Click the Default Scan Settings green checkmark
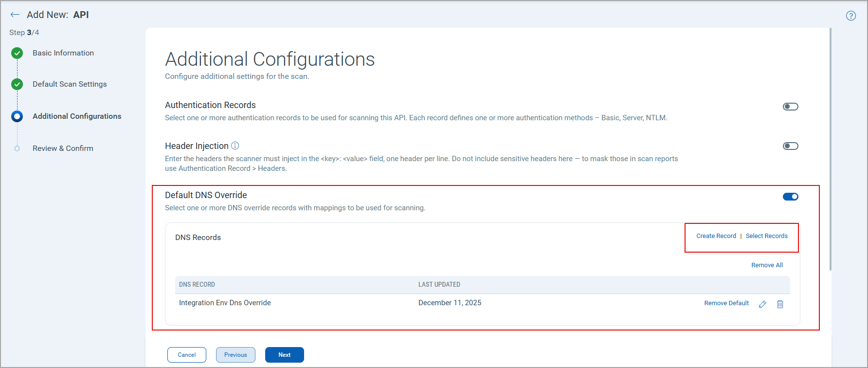 pyautogui.click(x=17, y=84)
